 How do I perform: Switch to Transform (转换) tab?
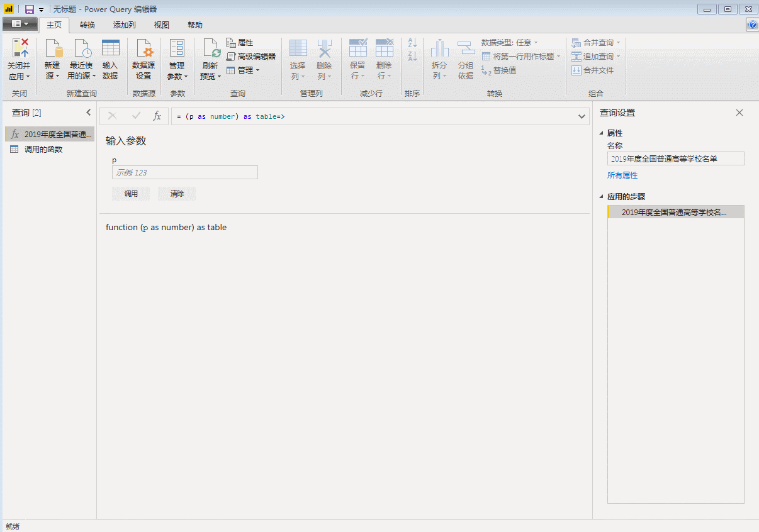[x=87, y=25]
